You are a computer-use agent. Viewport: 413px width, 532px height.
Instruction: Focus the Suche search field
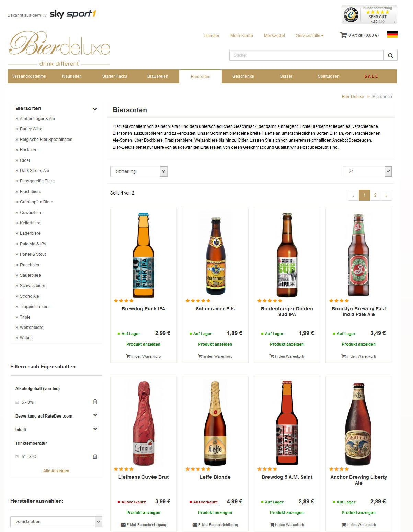click(306, 55)
